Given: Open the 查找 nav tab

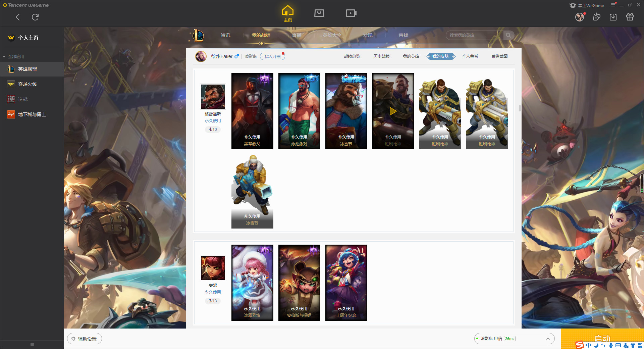Looking at the screenshot, I should (403, 35).
